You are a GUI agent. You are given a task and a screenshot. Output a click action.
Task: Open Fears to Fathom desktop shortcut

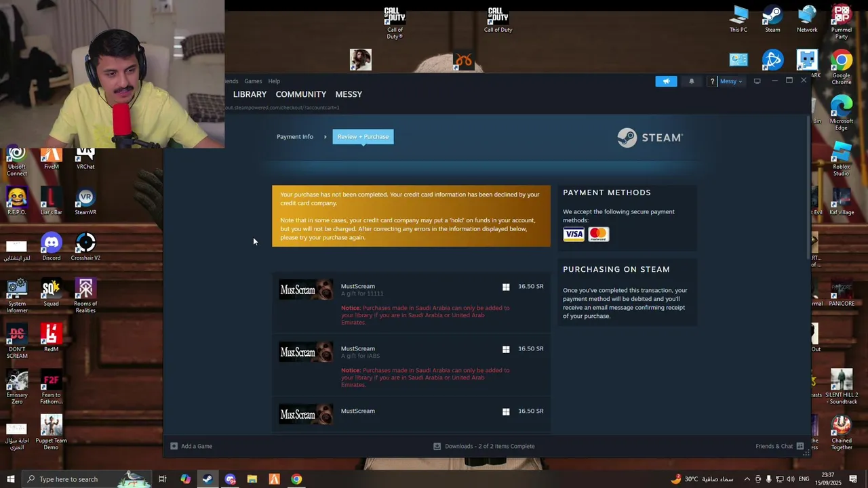point(51,388)
